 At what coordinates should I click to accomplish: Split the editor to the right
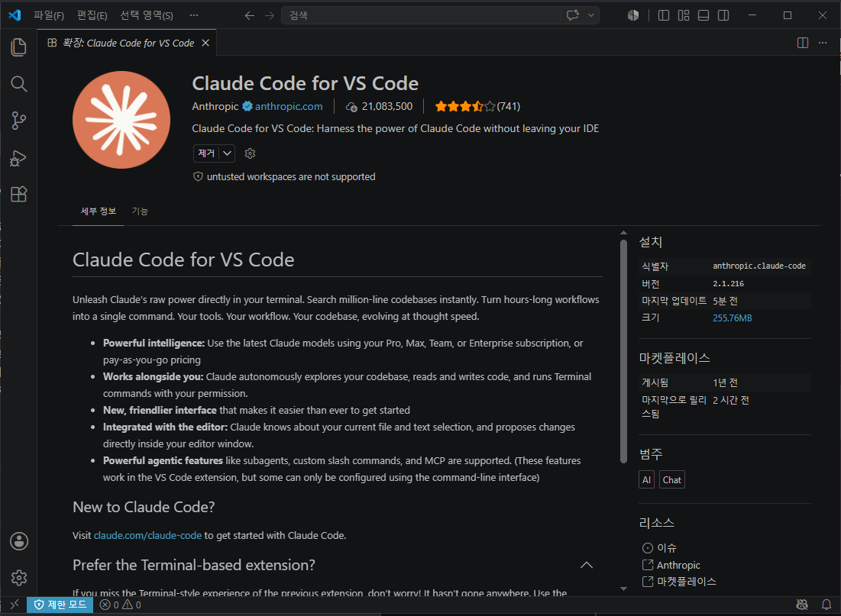coord(802,43)
